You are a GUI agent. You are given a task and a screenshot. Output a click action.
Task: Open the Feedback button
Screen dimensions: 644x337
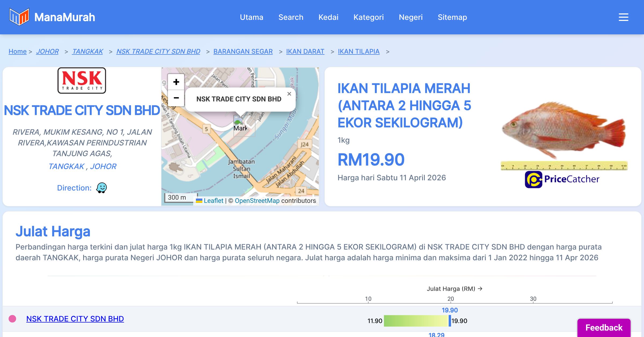pos(604,327)
